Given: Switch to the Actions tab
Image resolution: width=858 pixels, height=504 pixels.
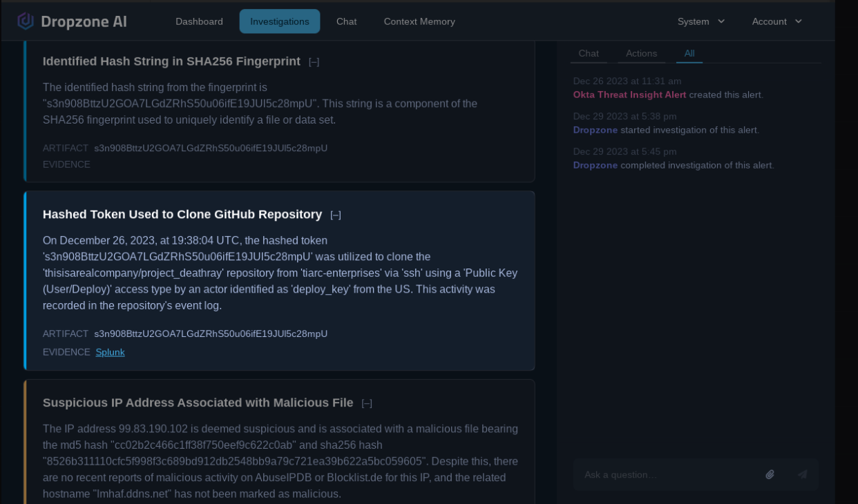Looking at the screenshot, I should click(642, 53).
